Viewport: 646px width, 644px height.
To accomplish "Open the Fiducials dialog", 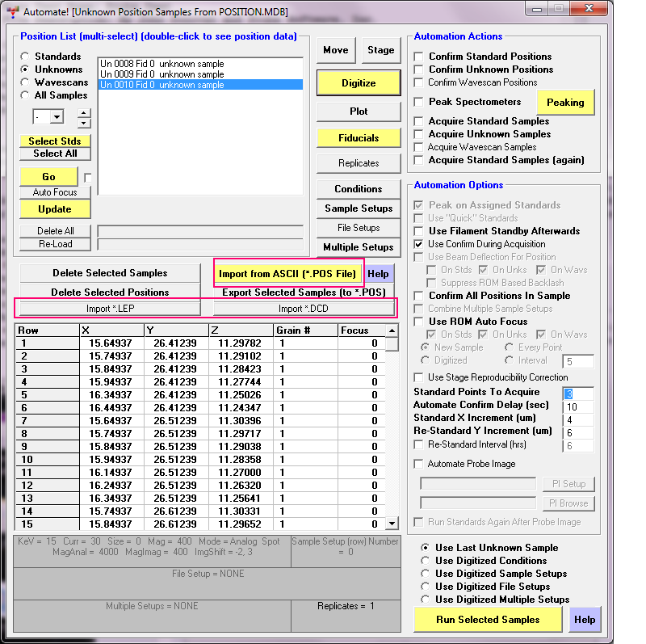I will 359,138.
